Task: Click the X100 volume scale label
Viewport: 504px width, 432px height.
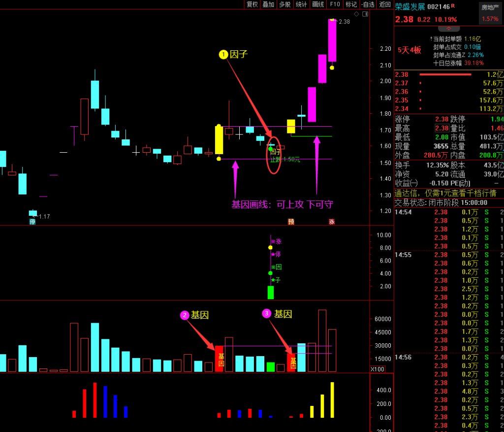Action: pyautogui.click(x=377, y=369)
